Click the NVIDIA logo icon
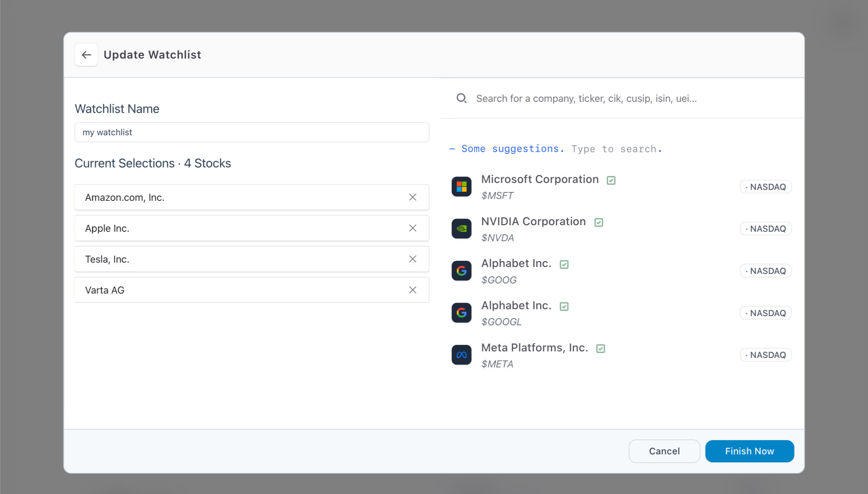The width and height of the screenshot is (868, 494). [462, 229]
